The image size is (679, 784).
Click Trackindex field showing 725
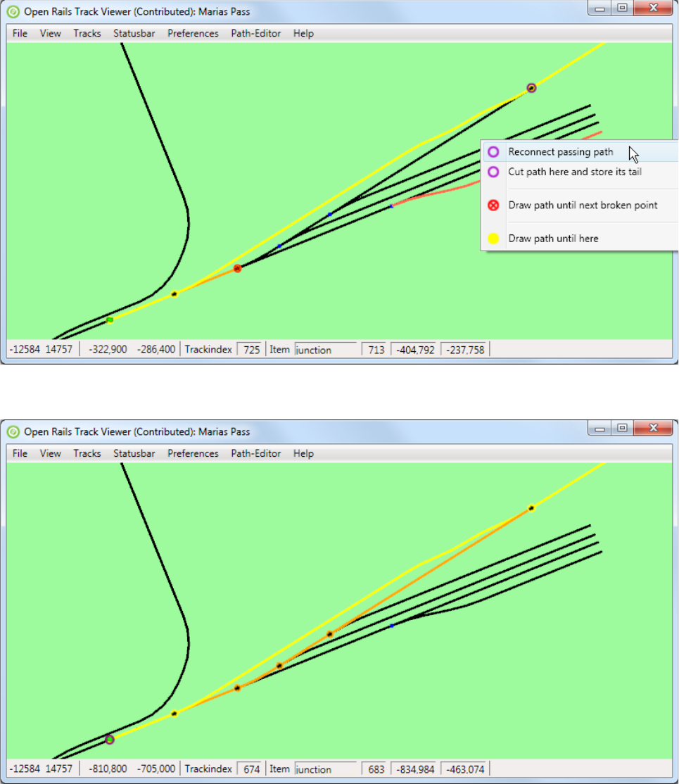(x=250, y=350)
